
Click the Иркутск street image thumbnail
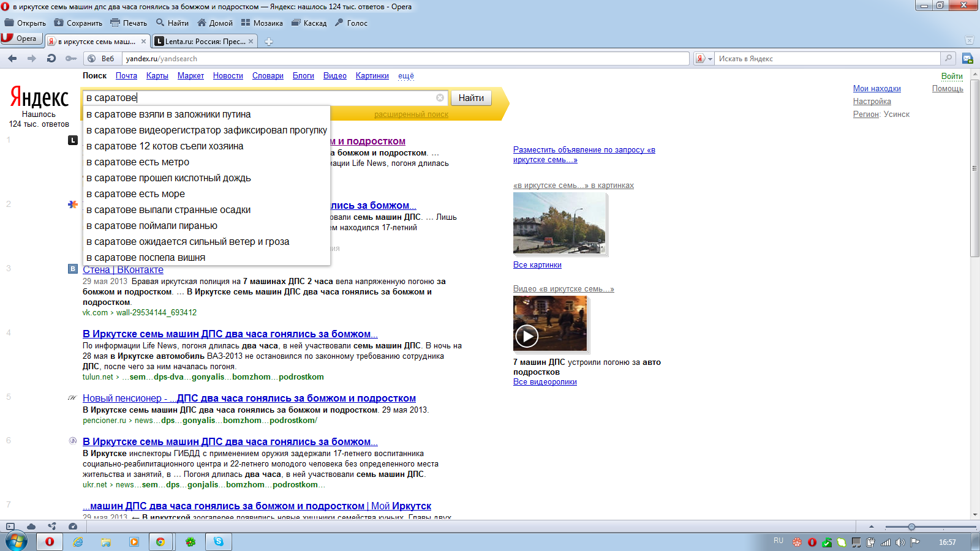pyautogui.click(x=559, y=223)
